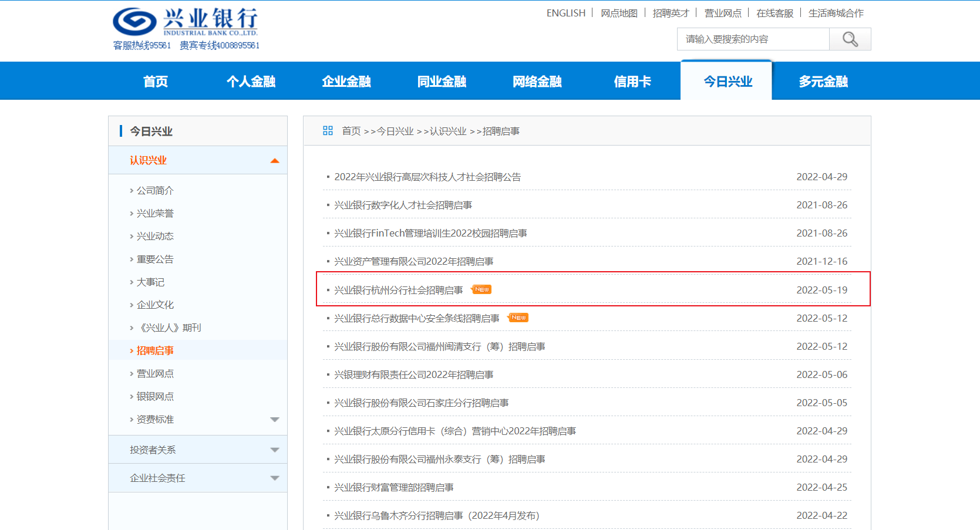Click the date 2022-05-19
This screenshot has height=530, width=980.
821,290
